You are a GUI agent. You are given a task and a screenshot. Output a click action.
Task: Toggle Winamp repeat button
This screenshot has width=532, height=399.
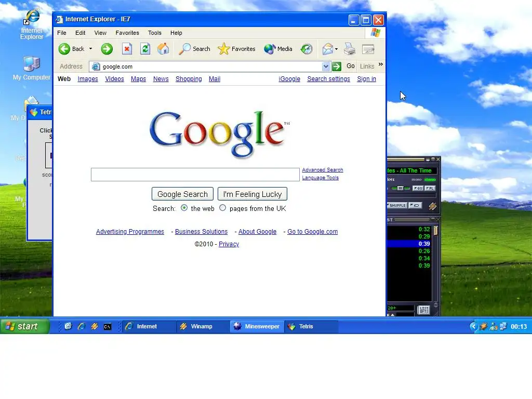[x=415, y=205]
